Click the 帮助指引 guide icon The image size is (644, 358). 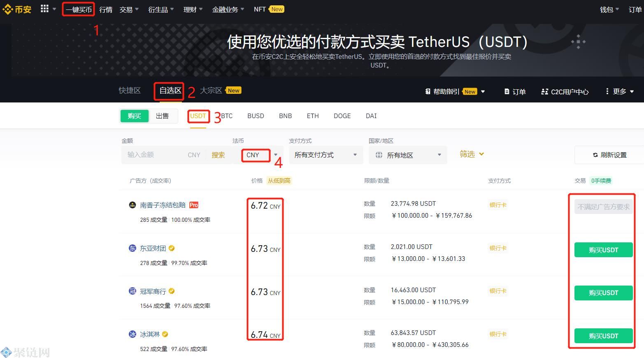(428, 91)
